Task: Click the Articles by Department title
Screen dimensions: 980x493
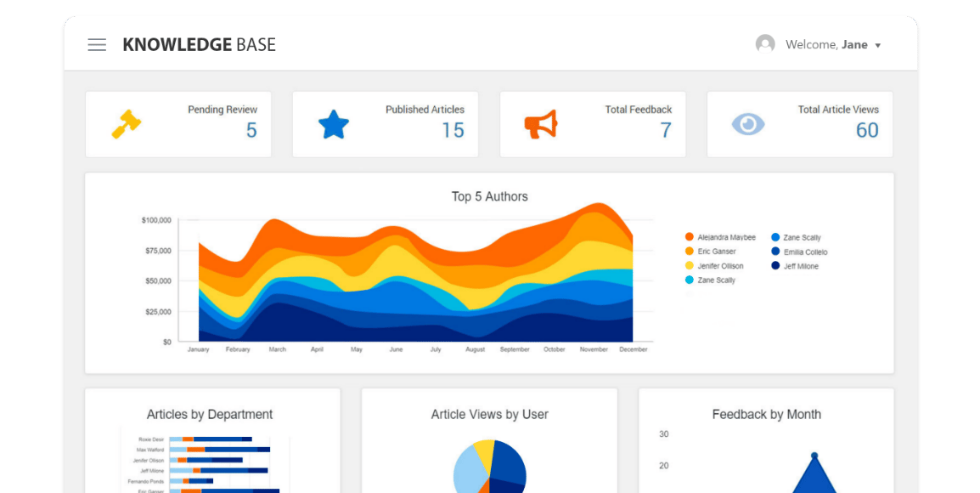Action: click(x=210, y=414)
